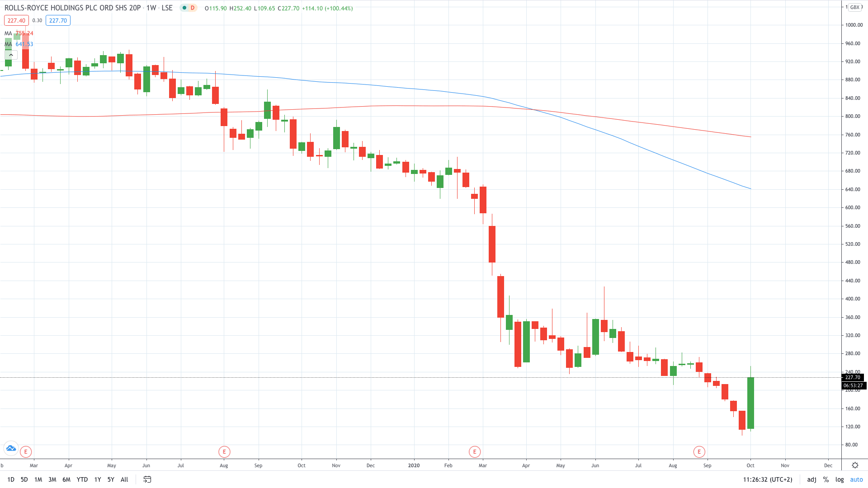Click the countdown label 06:53:27
868x488 pixels.
853,385
